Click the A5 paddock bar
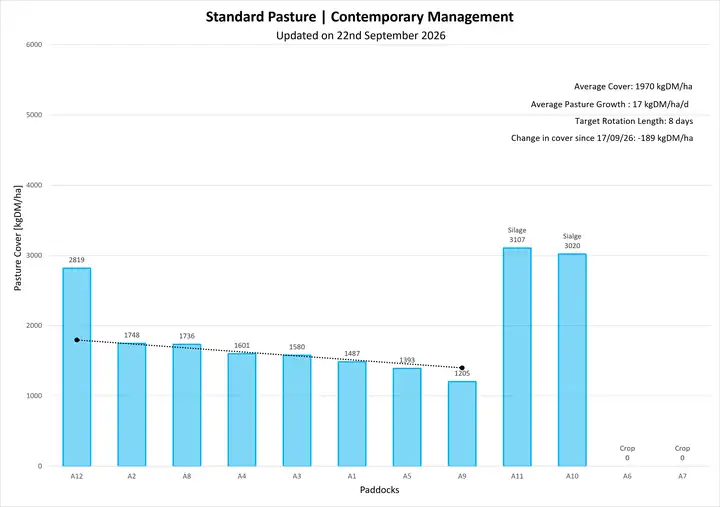The height and width of the screenshot is (507, 720). pyautogui.click(x=407, y=417)
